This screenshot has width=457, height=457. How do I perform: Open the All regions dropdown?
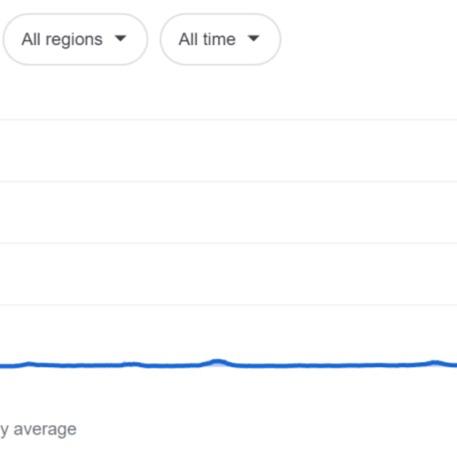75,39
